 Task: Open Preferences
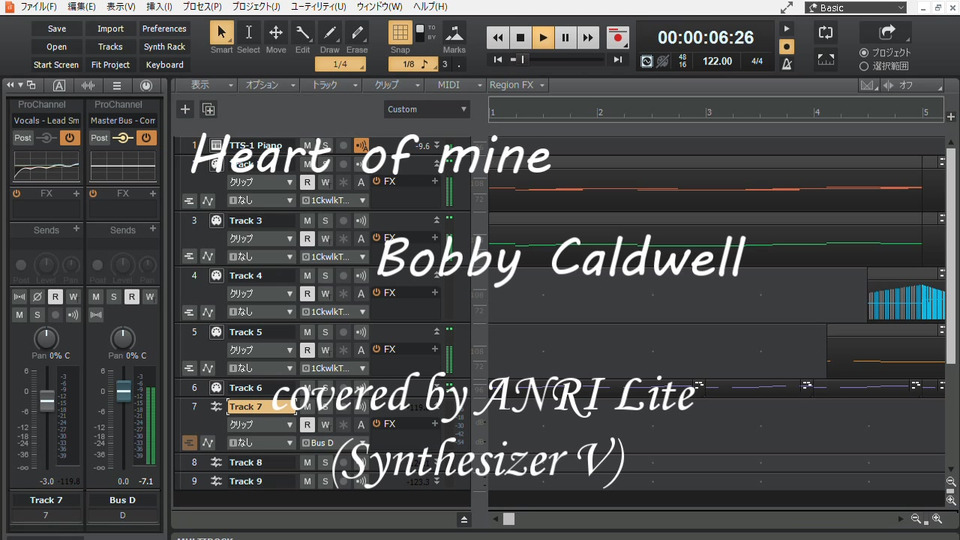coord(164,29)
